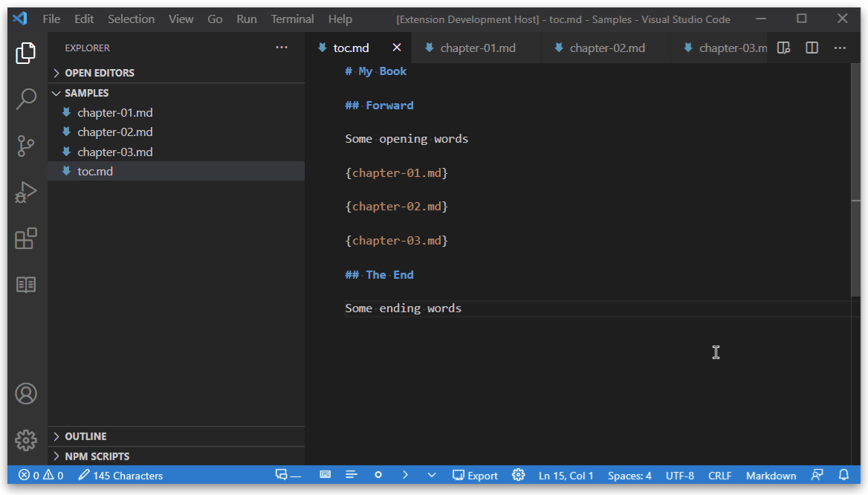Collapse the Samples folder section
The height and width of the screenshot is (495, 868).
click(176, 92)
